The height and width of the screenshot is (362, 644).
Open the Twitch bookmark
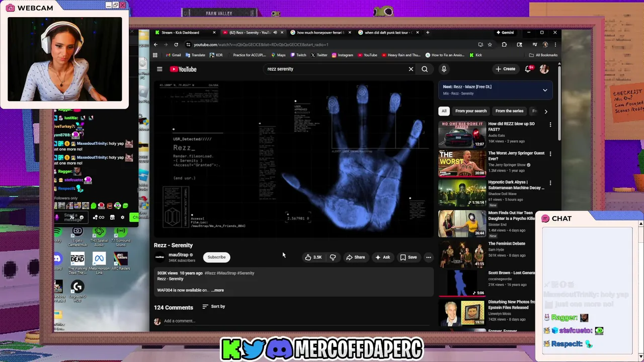pos(298,55)
